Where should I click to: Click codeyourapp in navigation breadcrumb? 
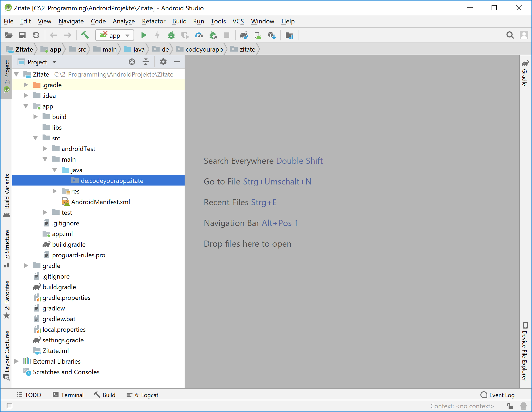click(200, 49)
